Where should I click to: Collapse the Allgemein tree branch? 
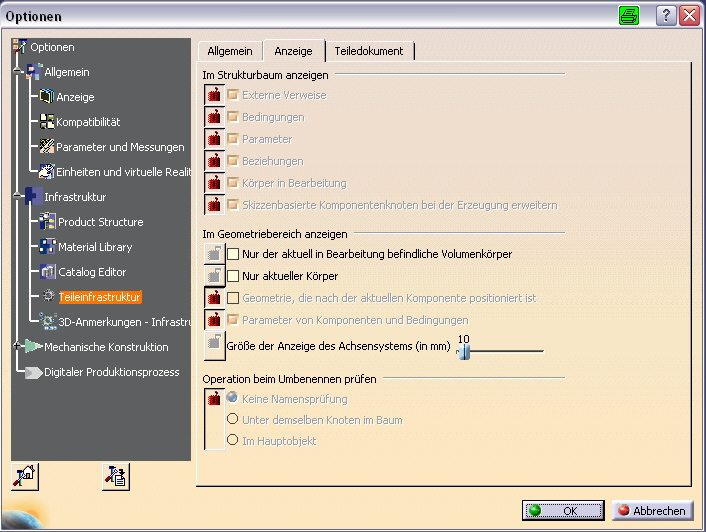[17, 71]
